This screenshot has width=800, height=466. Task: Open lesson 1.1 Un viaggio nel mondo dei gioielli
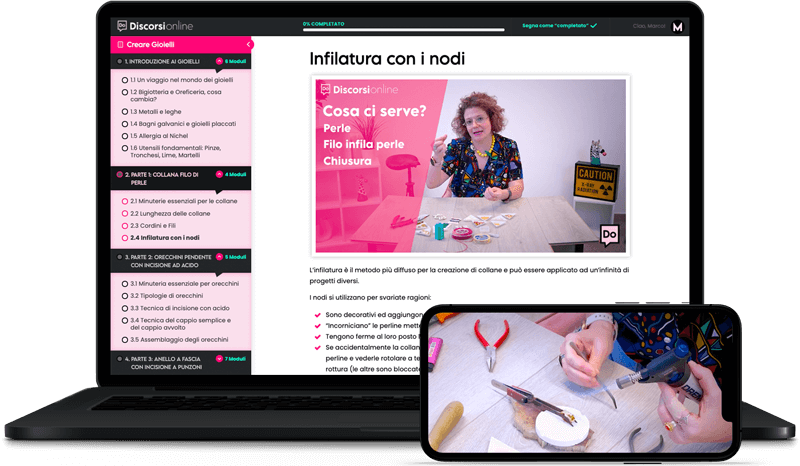point(182,80)
